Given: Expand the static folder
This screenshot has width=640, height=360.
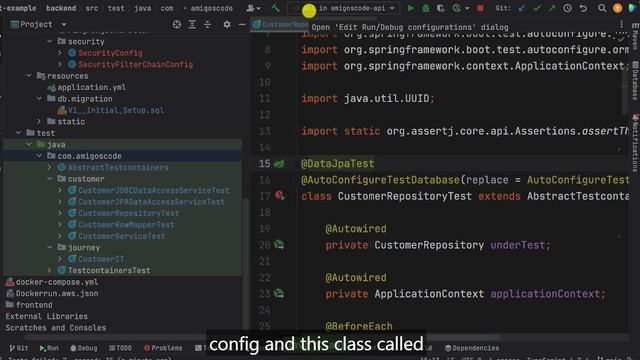Looking at the screenshot, I should click(x=39, y=121).
